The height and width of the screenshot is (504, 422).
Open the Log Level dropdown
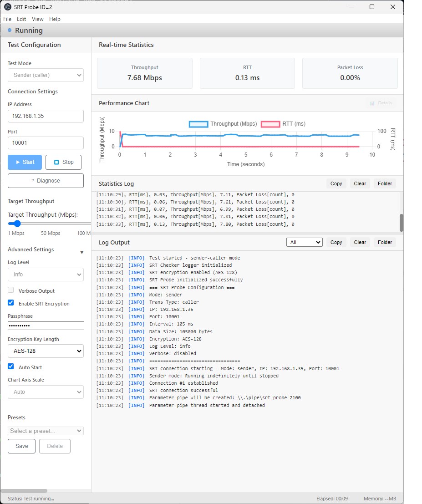46,275
